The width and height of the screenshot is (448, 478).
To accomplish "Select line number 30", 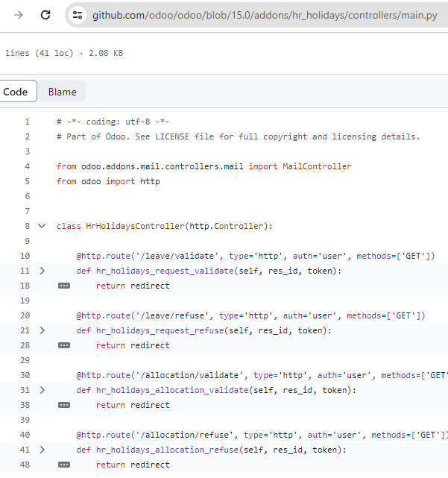I will coord(25,375).
